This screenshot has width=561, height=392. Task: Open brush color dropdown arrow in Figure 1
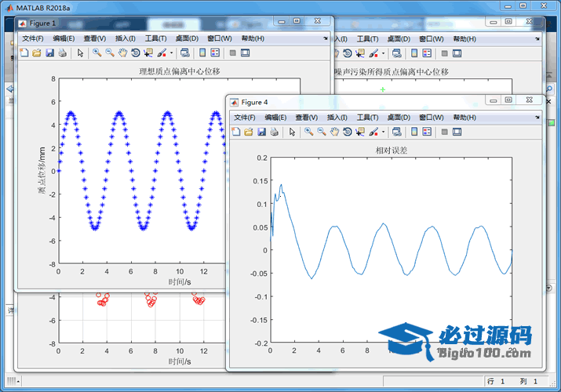[171, 53]
